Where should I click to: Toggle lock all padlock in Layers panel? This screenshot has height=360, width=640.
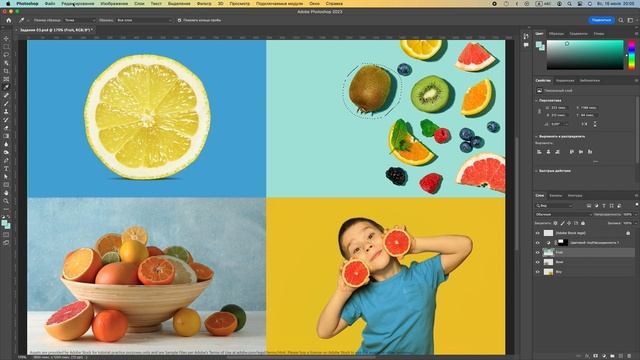pyautogui.click(x=583, y=223)
